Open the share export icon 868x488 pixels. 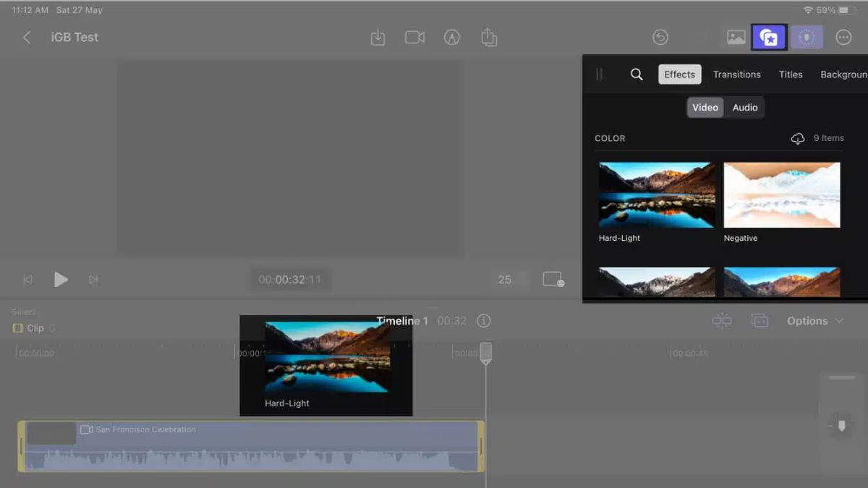(489, 37)
